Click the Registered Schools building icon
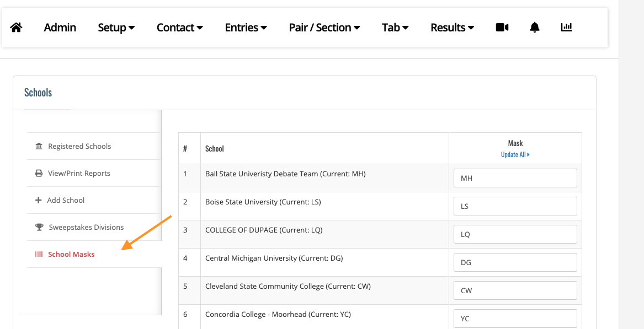 [39, 147]
